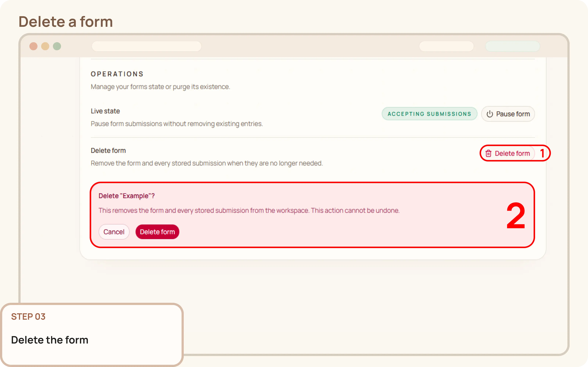Click the trash icon next to Delete form

point(489,153)
